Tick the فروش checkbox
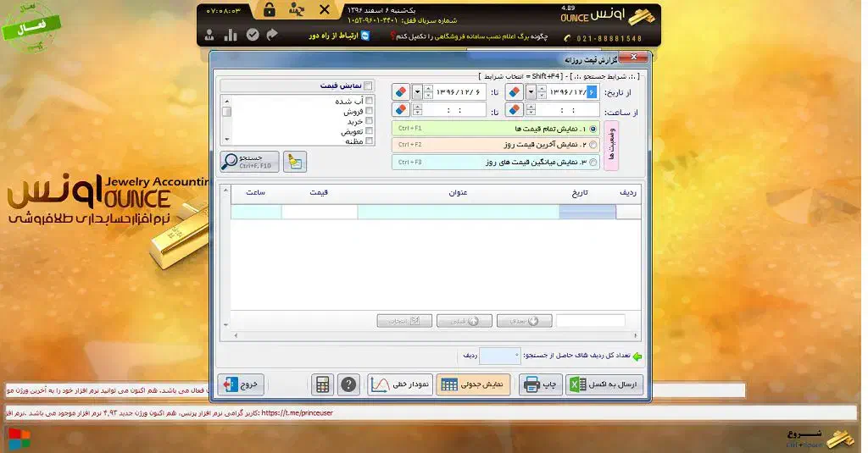The width and height of the screenshot is (868, 453). pyautogui.click(x=370, y=111)
